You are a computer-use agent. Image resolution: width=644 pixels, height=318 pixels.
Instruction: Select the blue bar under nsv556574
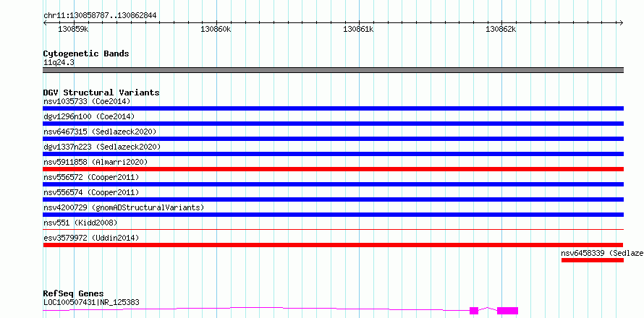333,199
